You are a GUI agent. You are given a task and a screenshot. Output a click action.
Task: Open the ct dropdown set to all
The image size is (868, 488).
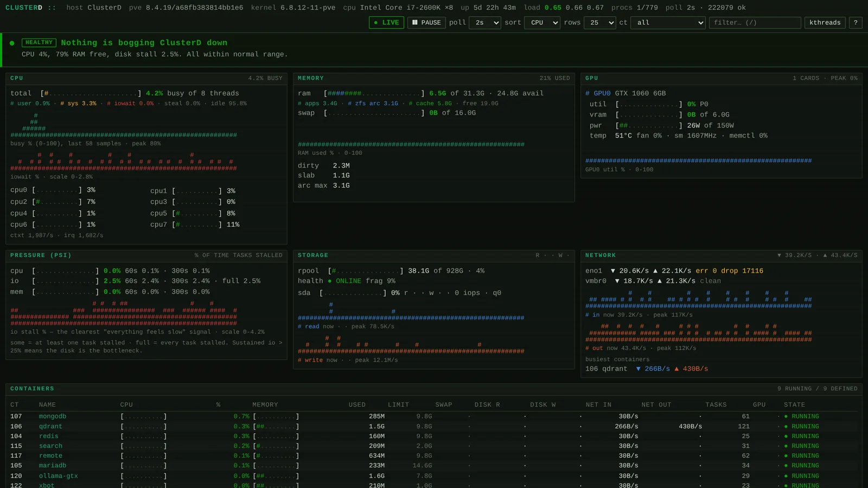[668, 23]
